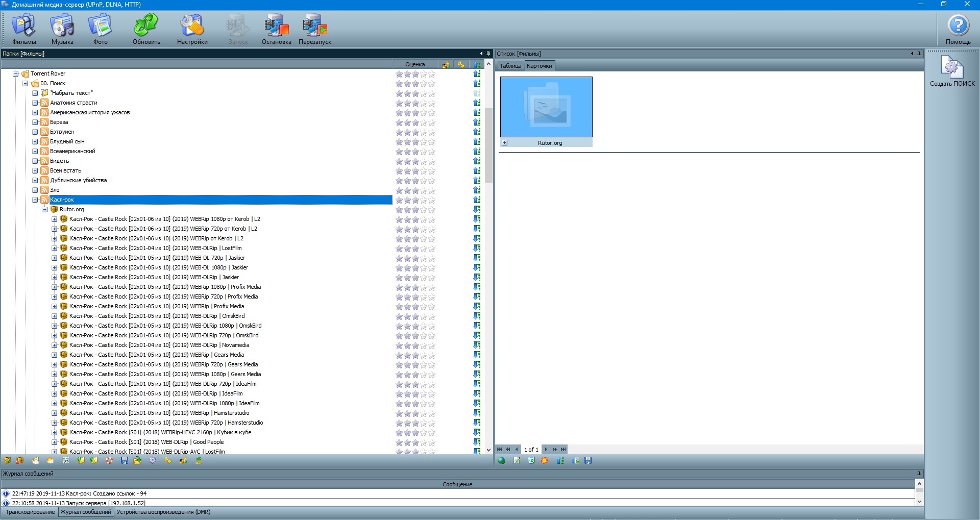Open the Фильмы (Movies) section
980x520 pixels.
(x=24, y=29)
